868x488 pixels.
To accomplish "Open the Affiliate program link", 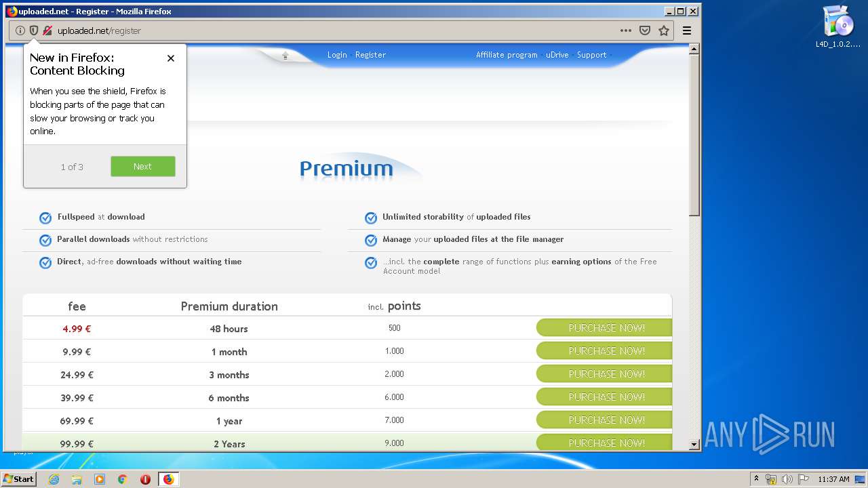I will pyautogui.click(x=507, y=55).
